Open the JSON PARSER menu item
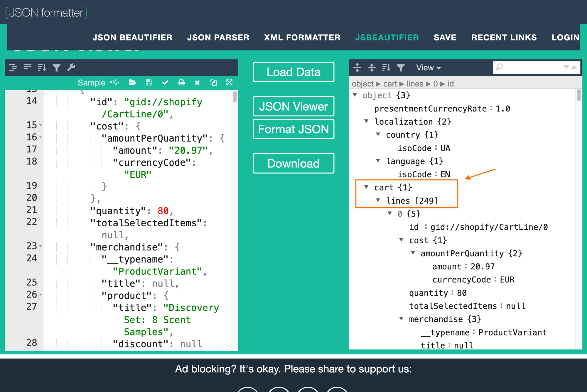 pos(218,38)
